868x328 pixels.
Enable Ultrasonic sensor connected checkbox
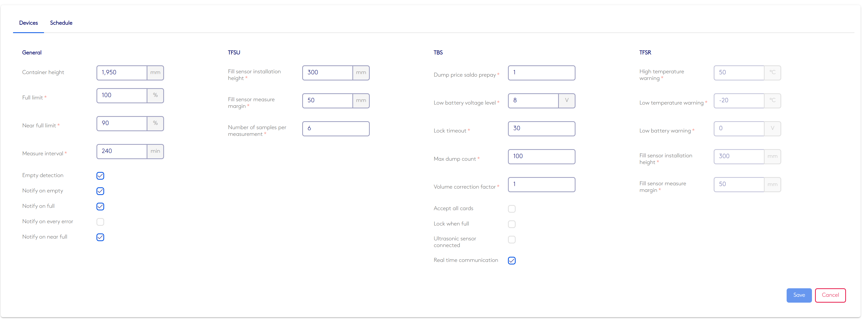click(512, 240)
